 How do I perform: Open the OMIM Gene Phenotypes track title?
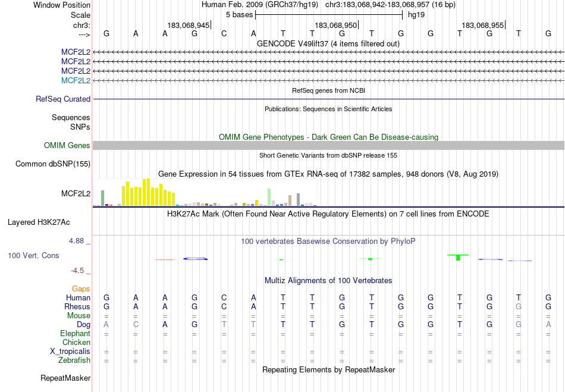[x=328, y=137]
